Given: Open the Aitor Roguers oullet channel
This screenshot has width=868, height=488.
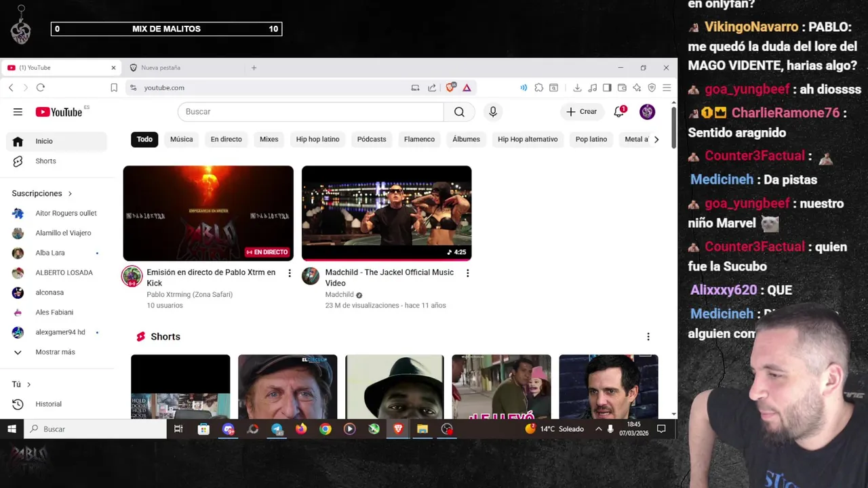Looking at the screenshot, I should [x=57, y=213].
